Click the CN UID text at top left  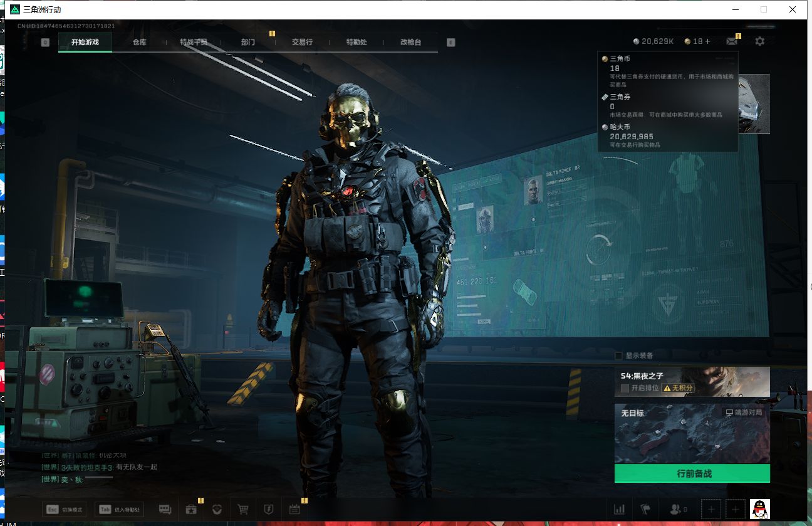[x=66, y=26]
